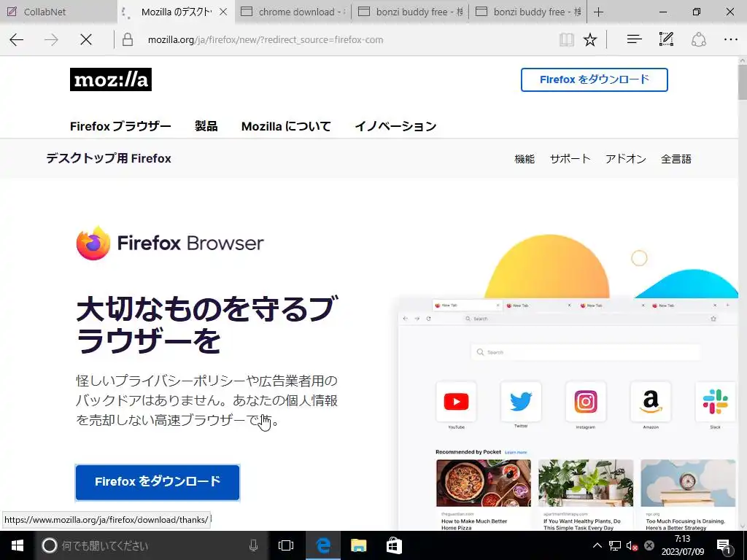Image resolution: width=747 pixels, height=560 pixels.
Task: Click large blue Firefox をダウンロード button
Action: click(x=158, y=482)
